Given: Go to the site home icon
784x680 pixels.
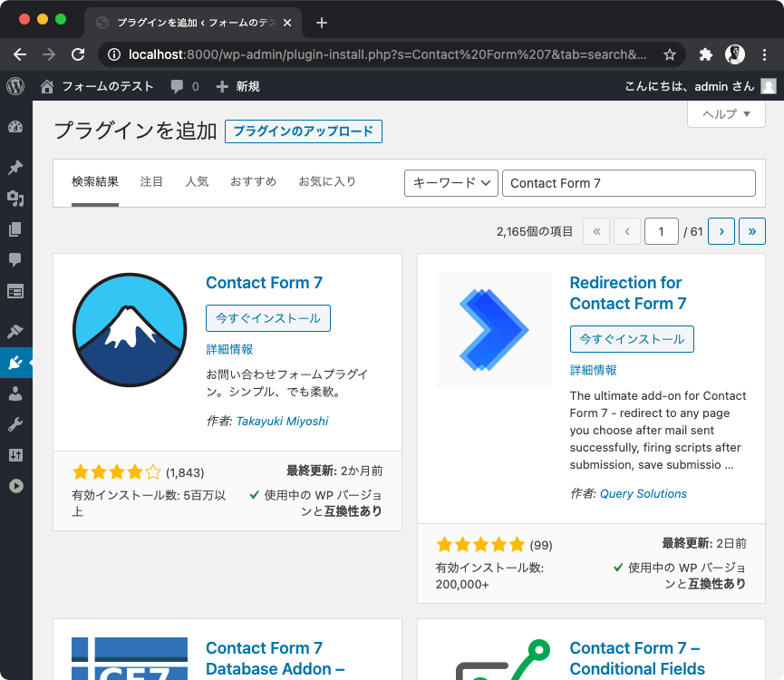Looking at the screenshot, I should [47, 86].
